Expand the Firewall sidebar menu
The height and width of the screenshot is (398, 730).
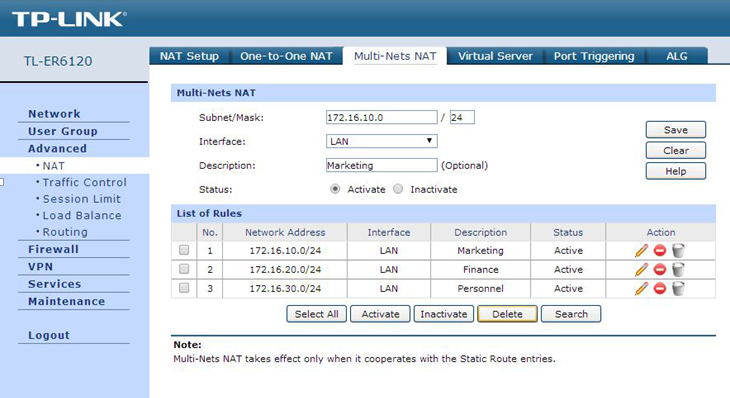(53, 249)
